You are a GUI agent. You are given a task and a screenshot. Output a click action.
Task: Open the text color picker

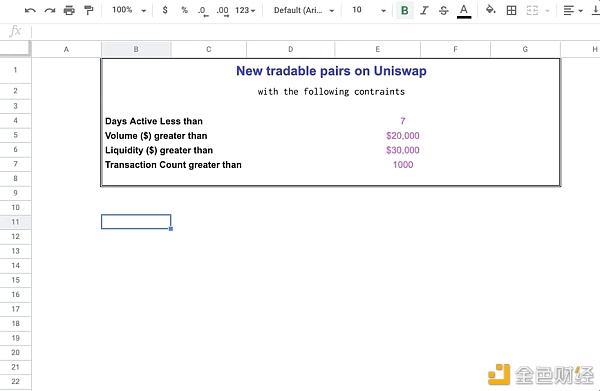pyautogui.click(x=464, y=11)
